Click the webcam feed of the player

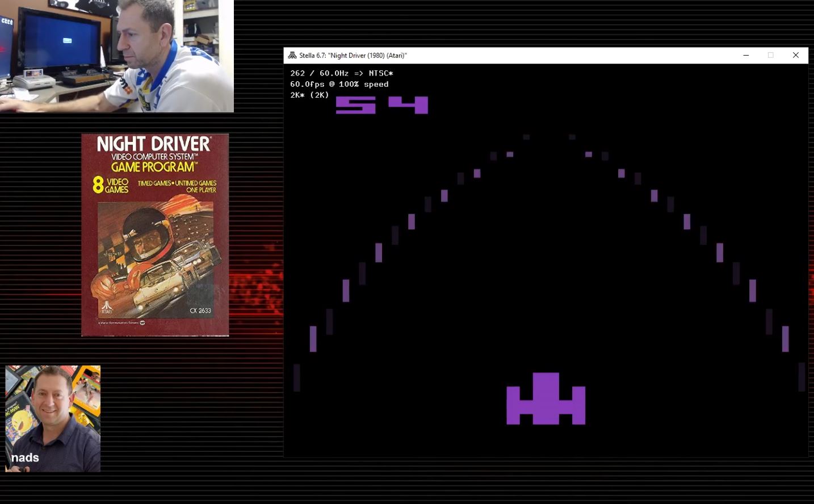click(117, 56)
